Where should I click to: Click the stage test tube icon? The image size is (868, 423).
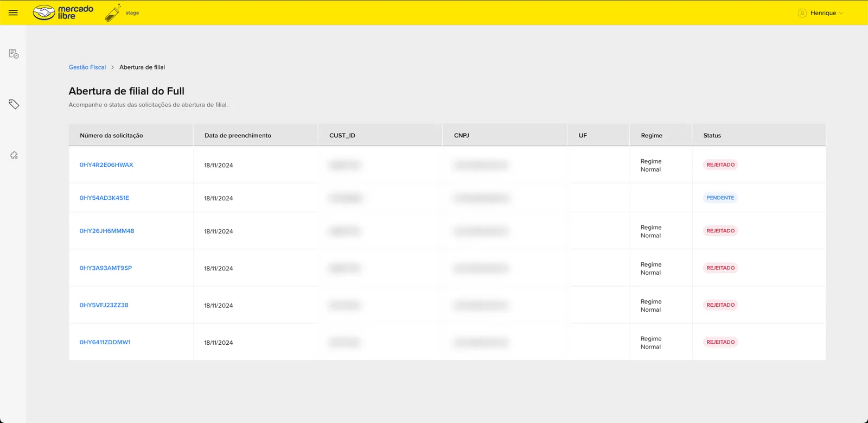(x=113, y=12)
